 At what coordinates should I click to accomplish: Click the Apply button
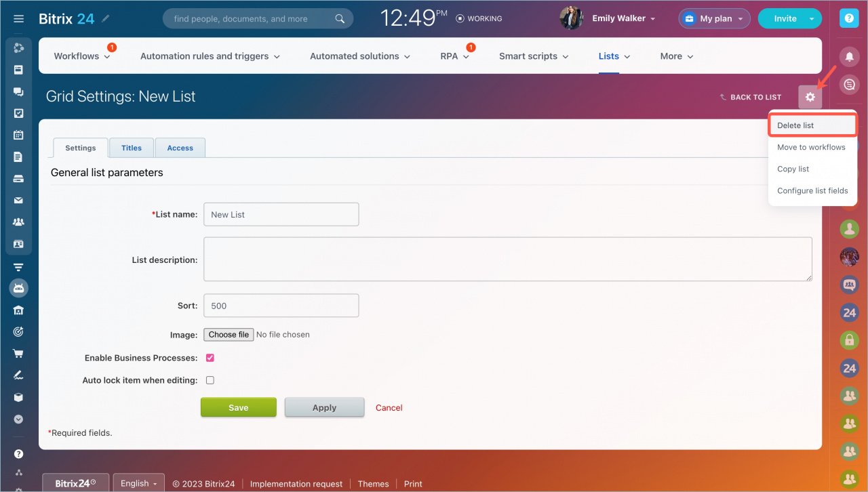(x=324, y=407)
